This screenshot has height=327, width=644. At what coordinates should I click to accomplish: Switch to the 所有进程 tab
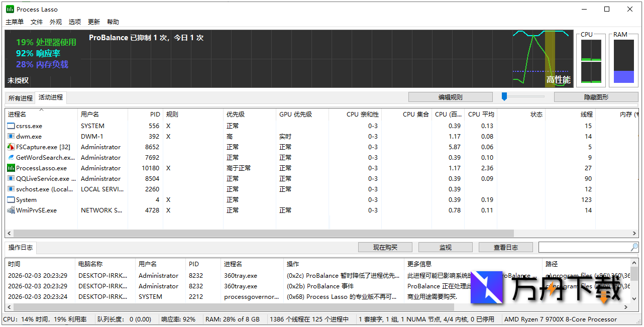tap(20, 98)
